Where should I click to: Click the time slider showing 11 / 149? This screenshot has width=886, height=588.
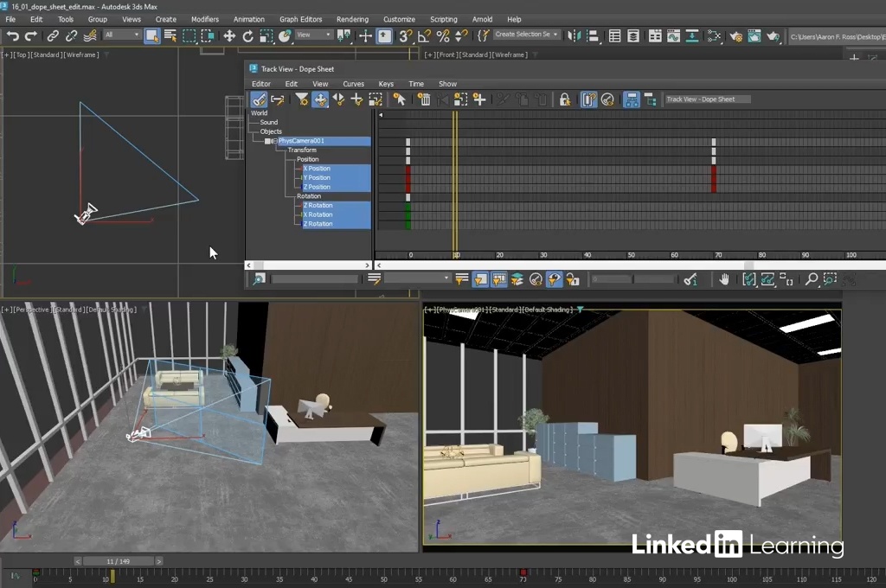click(118, 561)
